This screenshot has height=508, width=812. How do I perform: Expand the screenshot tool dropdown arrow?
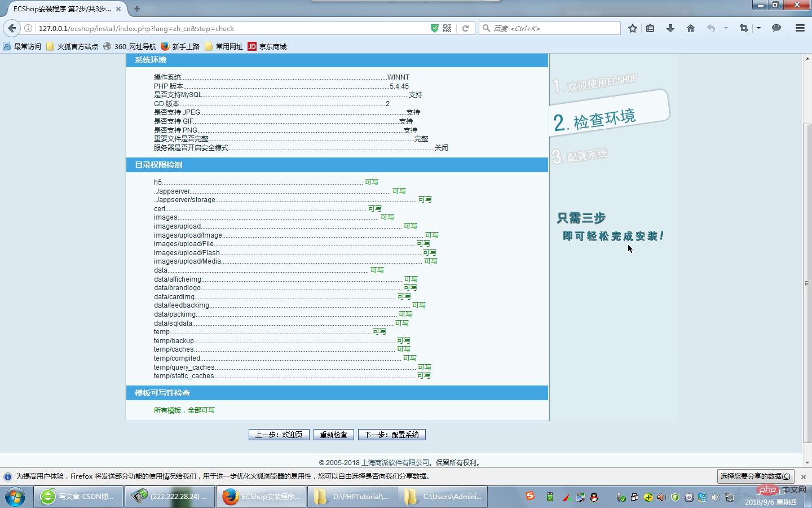click(x=758, y=28)
